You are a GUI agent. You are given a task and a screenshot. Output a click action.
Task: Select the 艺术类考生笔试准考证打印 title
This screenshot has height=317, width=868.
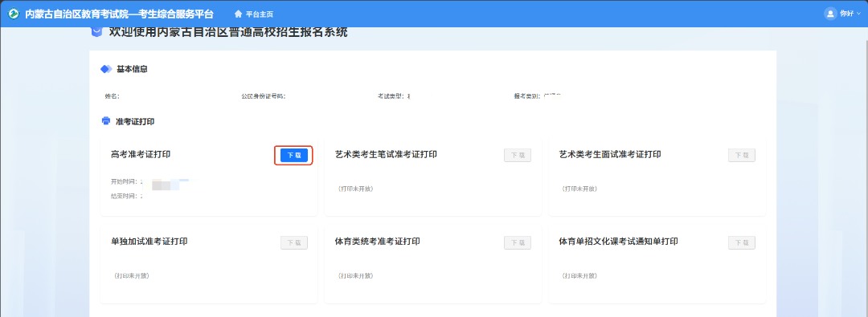(386, 154)
